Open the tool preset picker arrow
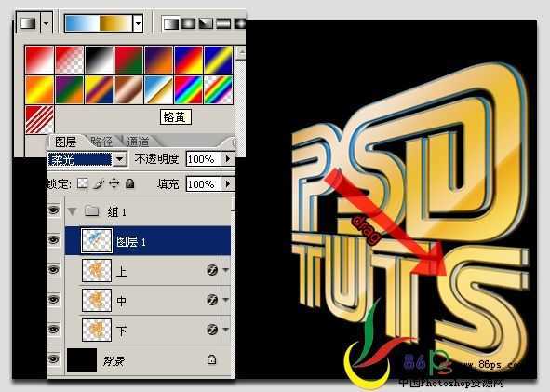 click(47, 23)
